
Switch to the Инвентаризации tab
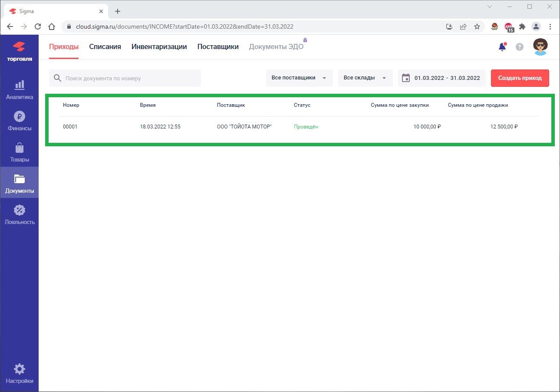click(159, 47)
